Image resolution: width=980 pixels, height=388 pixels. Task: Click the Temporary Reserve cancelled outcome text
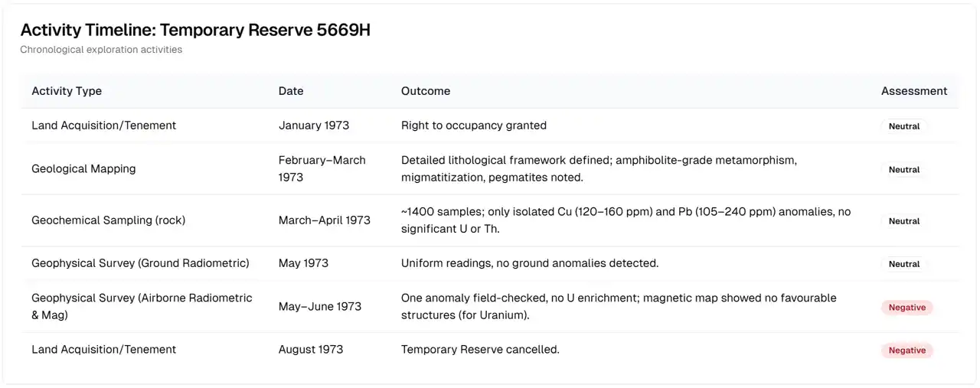click(480, 350)
